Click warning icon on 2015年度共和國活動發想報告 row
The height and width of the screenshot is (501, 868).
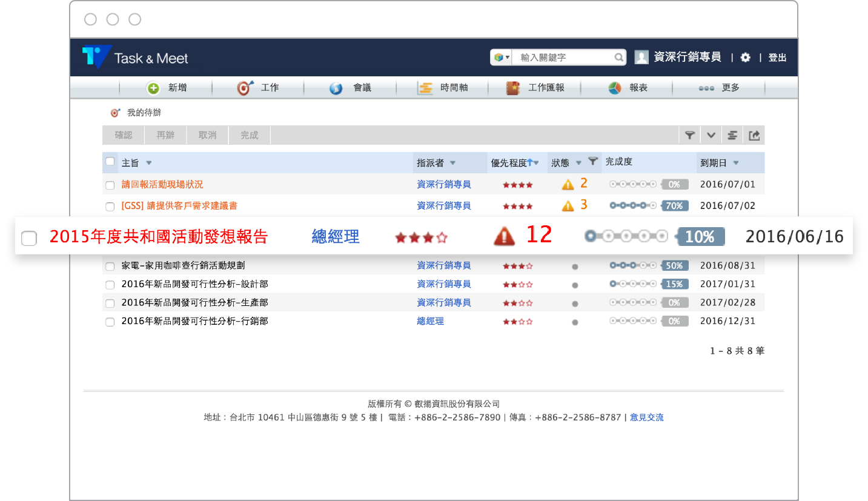504,236
